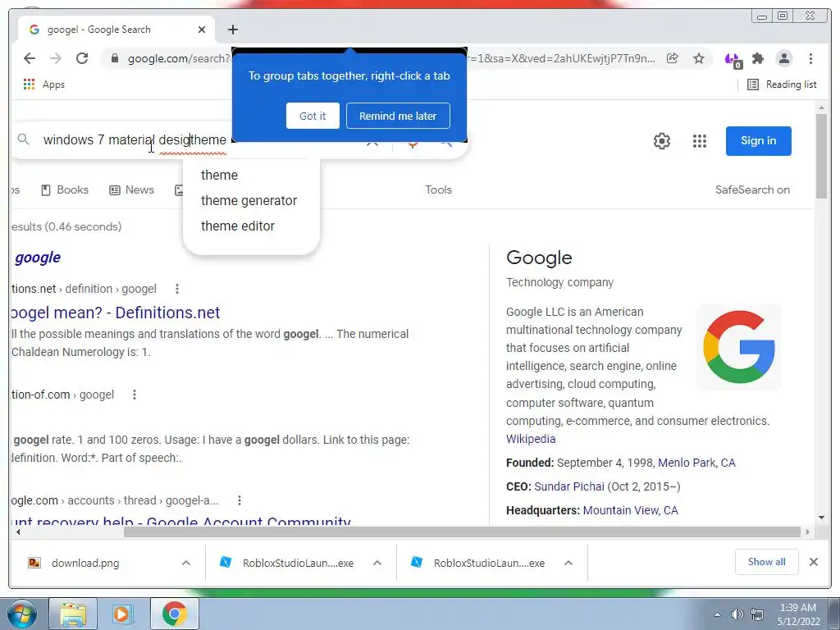840x630 pixels.
Task: Click the forward navigation arrow
Action: (56, 58)
